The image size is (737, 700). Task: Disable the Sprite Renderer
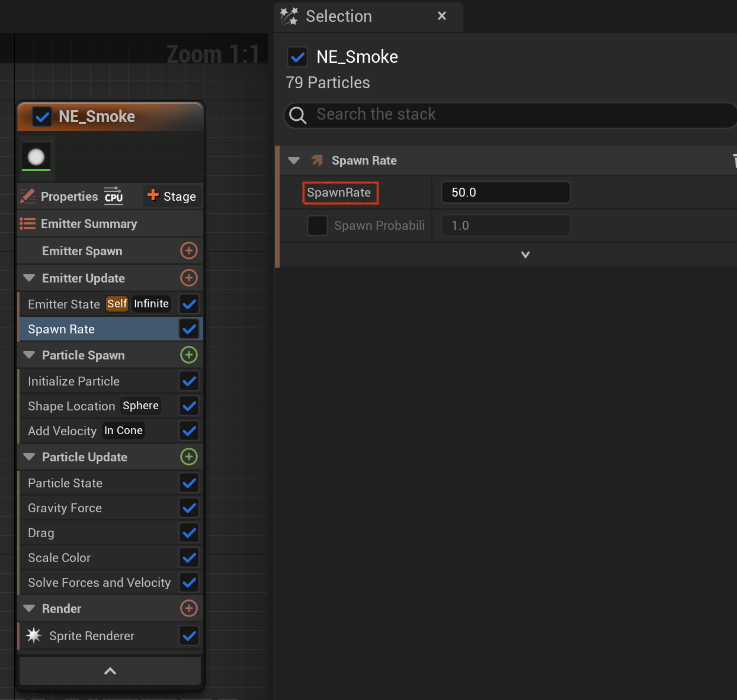coord(189,635)
